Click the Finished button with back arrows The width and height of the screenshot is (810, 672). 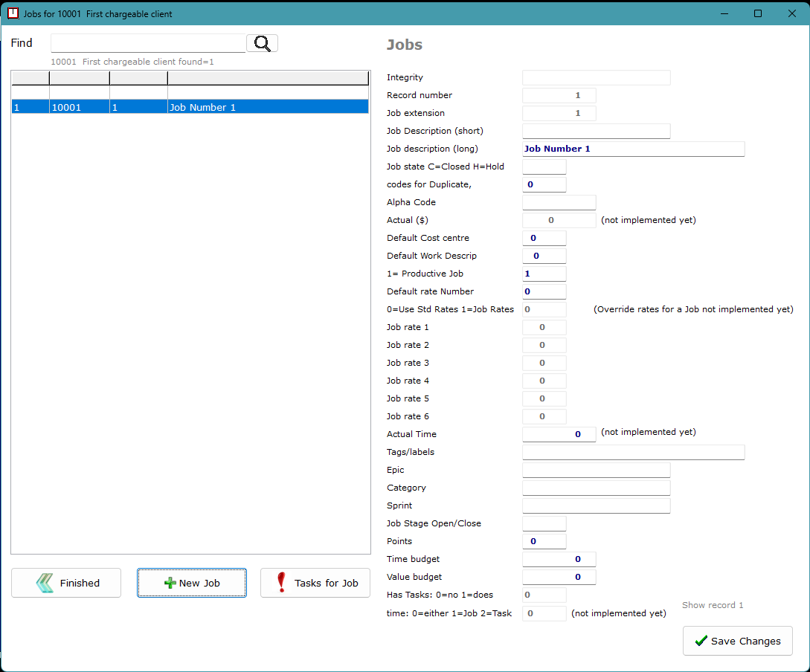66,583
